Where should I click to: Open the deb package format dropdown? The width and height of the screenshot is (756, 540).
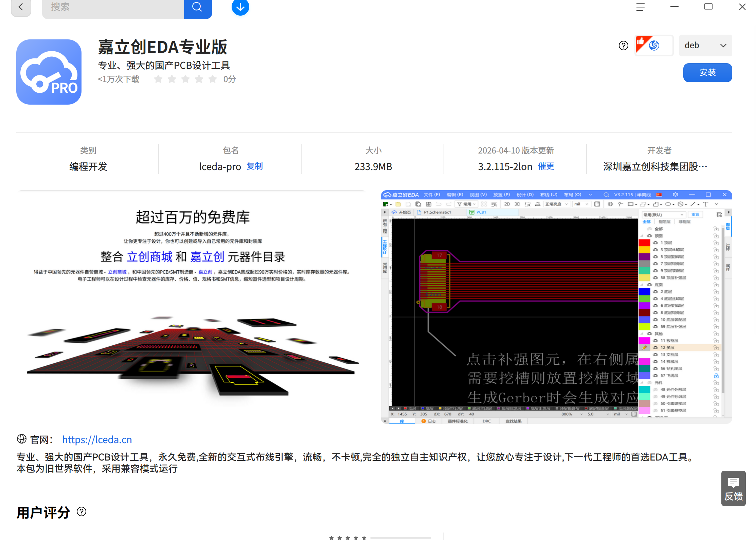point(705,45)
